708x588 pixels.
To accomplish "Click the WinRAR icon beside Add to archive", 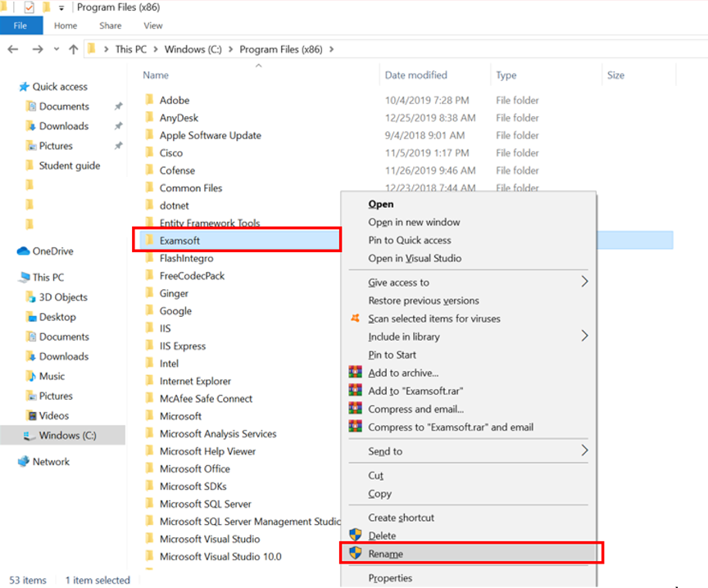I will 356,372.
